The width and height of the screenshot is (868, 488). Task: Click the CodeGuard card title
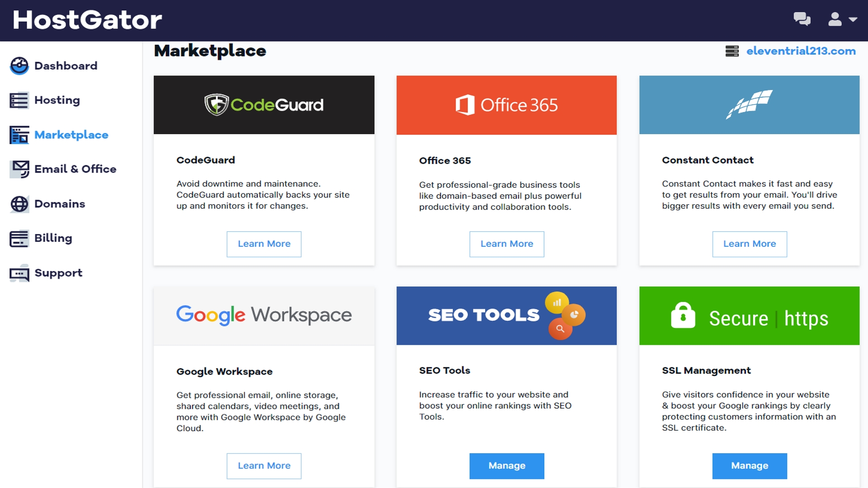tap(206, 160)
